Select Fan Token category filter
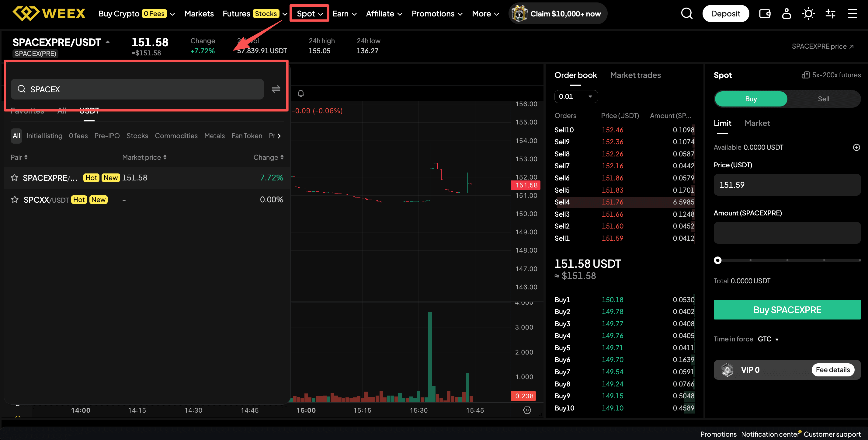 click(247, 135)
